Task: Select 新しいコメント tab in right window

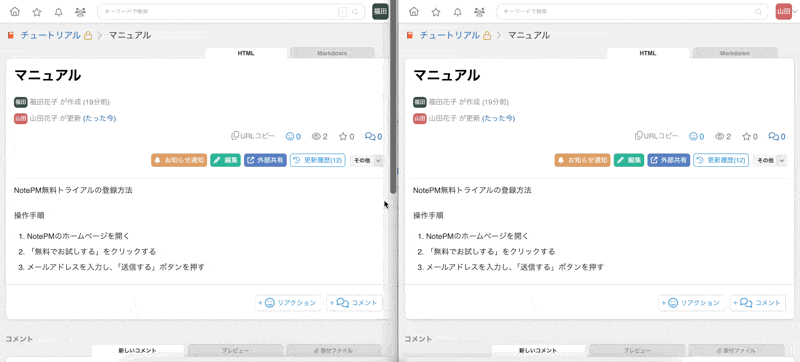Action: click(x=538, y=351)
